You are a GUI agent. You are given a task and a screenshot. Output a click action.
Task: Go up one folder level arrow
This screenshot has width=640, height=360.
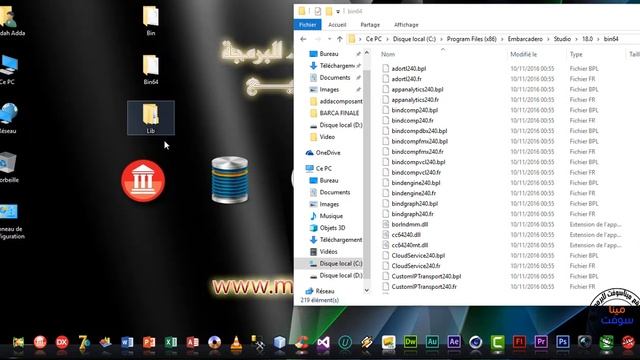point(340,39)
